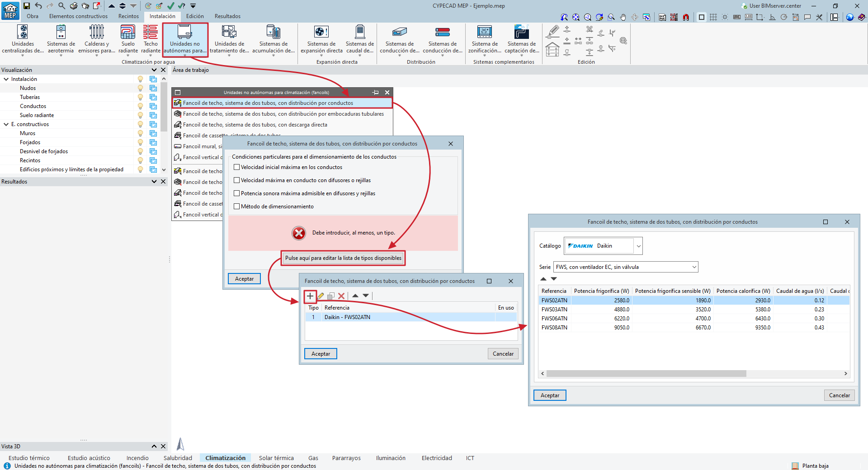This screenshot has width=868, height=470.
Task: Open the Electricidad bottom tab
Action: [x=437, y=458]
